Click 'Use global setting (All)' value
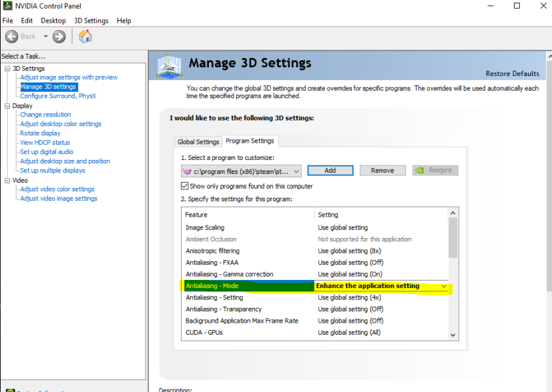552x392 pixels. click(349, 333)
